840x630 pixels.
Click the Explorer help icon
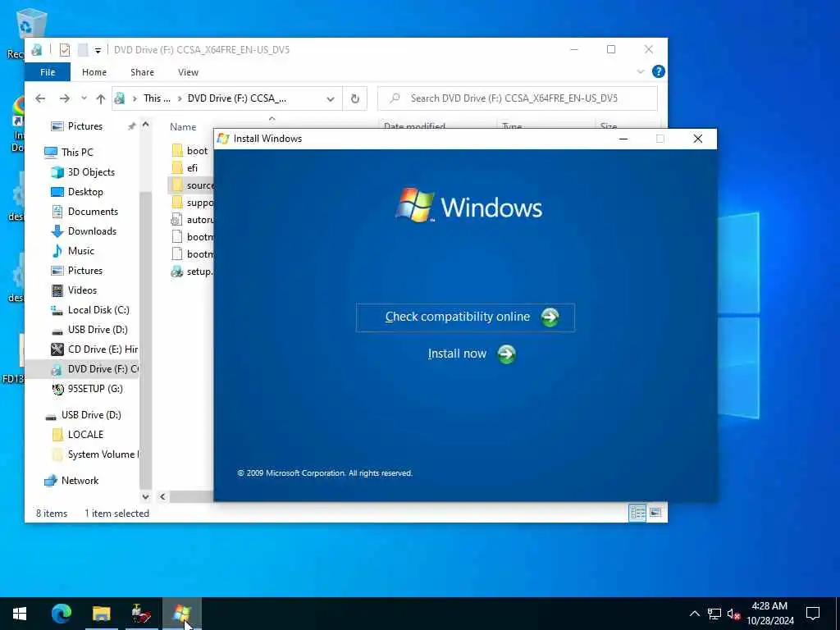pyautogui.click(x=659, y=71)
